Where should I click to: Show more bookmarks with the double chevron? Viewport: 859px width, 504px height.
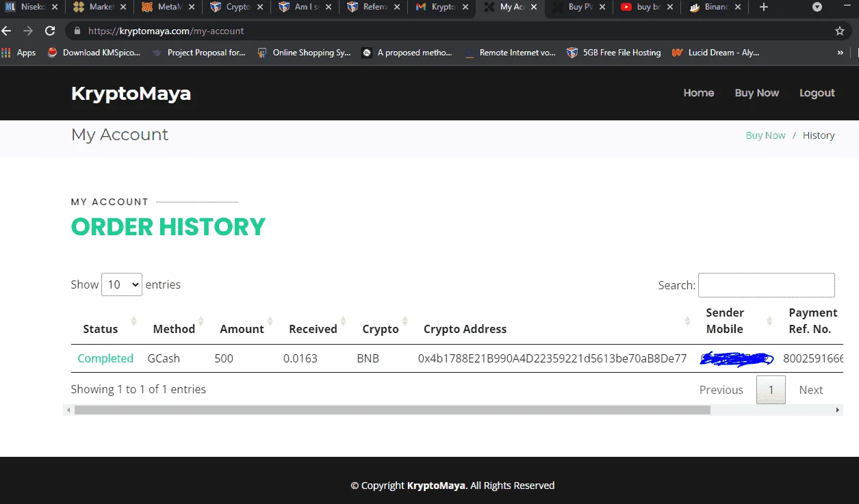pyautogui.click(x=840, y=53)
